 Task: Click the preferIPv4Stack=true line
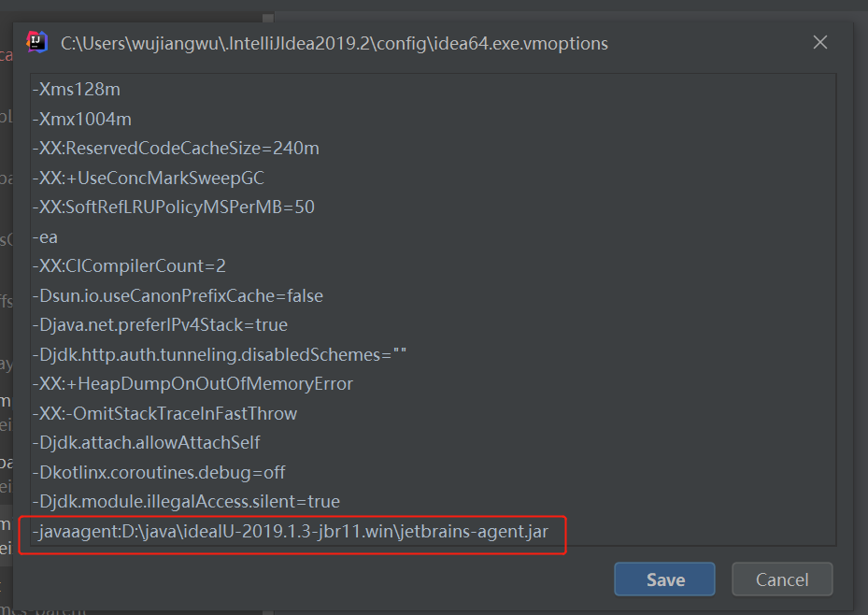pyautogui.click(x=160, y=325)
